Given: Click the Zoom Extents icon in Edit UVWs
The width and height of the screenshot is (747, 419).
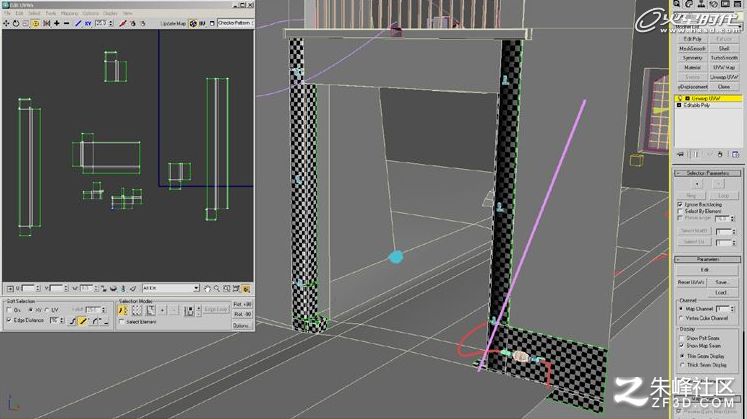Looking at the screenshot, I should click(236, 289).
